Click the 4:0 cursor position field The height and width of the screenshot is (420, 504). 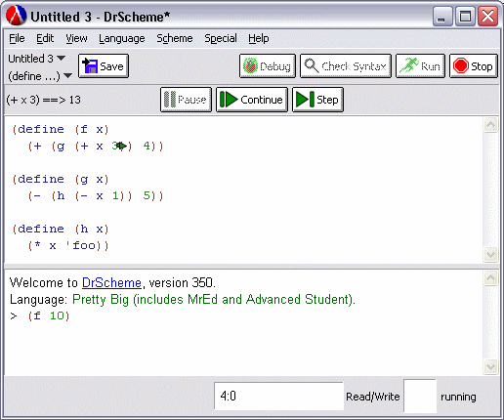278,397
